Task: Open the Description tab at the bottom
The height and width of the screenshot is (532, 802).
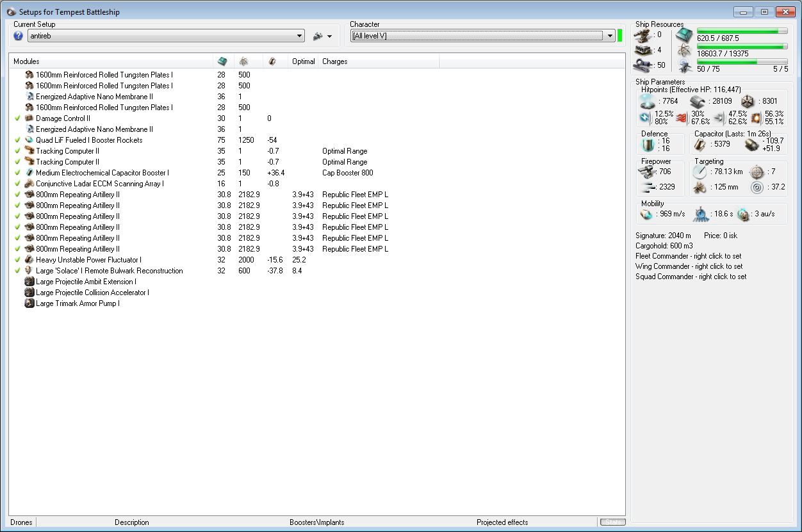Action: coord(132,522)
